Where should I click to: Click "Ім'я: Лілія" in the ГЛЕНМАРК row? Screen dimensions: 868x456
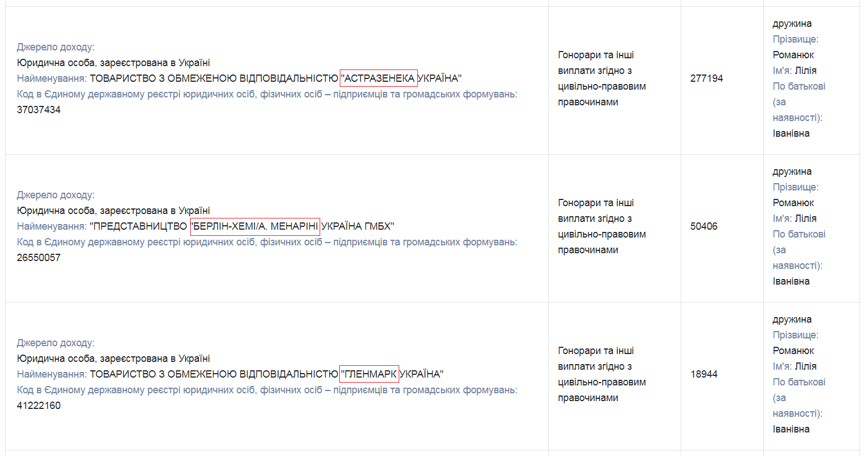point(795,366)
